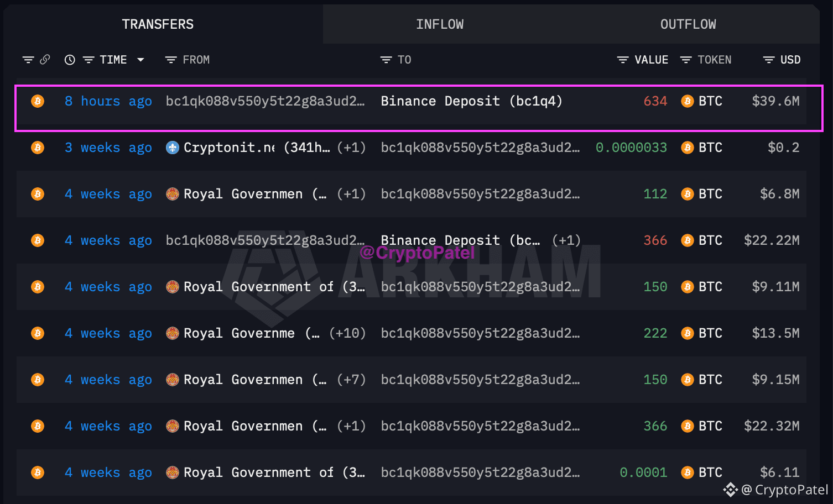Expand the (+1) badge in the $22.32M row
This screenshot has width=833, height=504.
click(351, 426)
